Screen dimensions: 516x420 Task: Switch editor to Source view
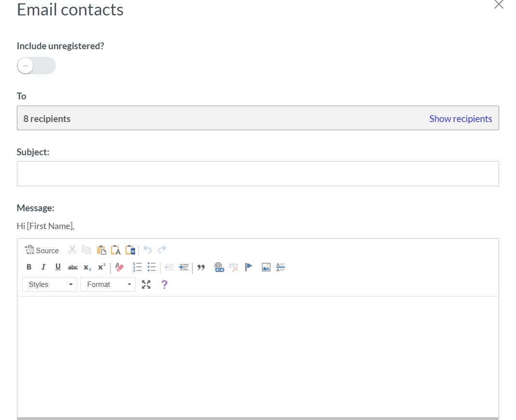click(42, 250)
